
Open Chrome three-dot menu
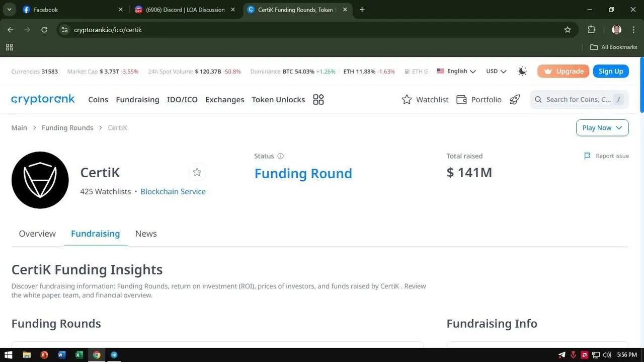coord(633,30)
